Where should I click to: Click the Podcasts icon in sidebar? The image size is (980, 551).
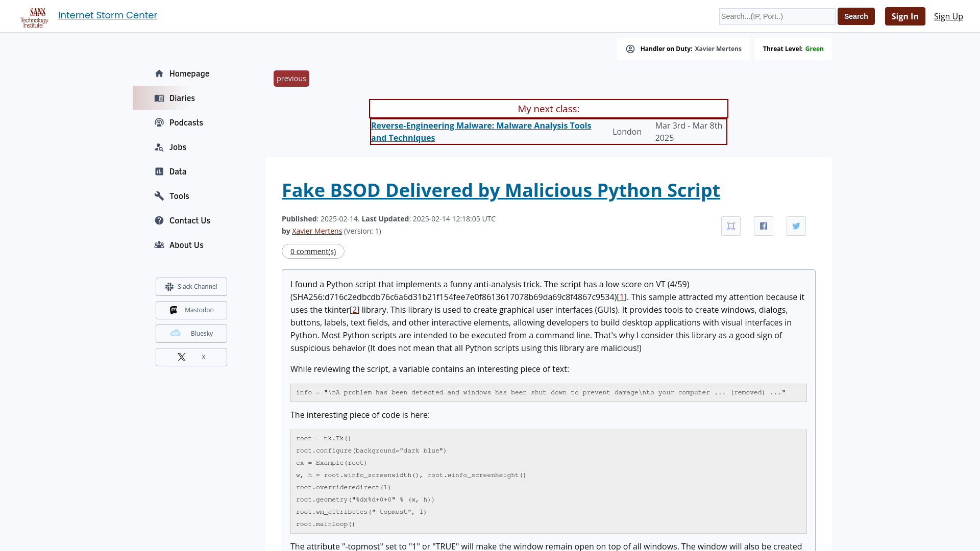point(159,122)
